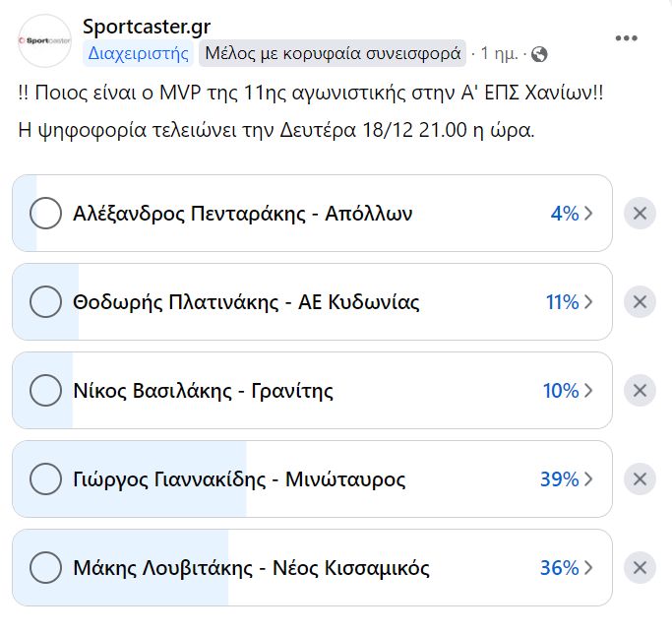Vote for Νίκος Βασιλάκης - Γρανίτης
This screenshot has height=636, width=672.
click(46, 391)
